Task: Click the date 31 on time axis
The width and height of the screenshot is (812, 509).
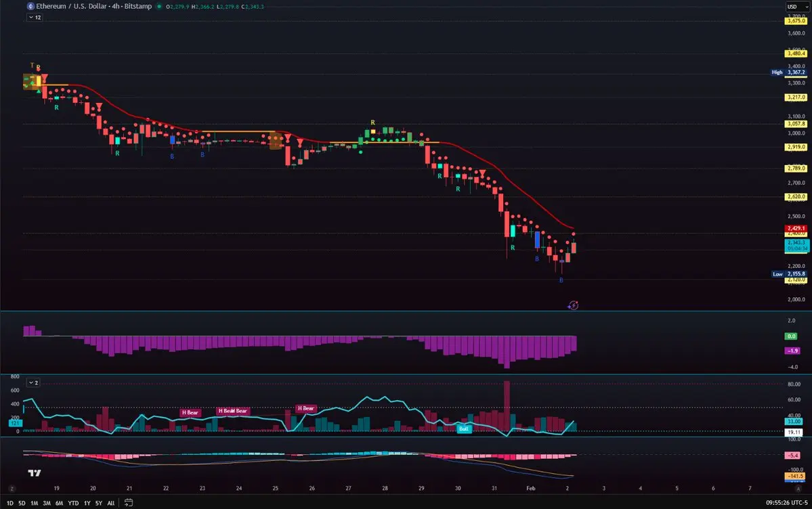Action: 494,488
